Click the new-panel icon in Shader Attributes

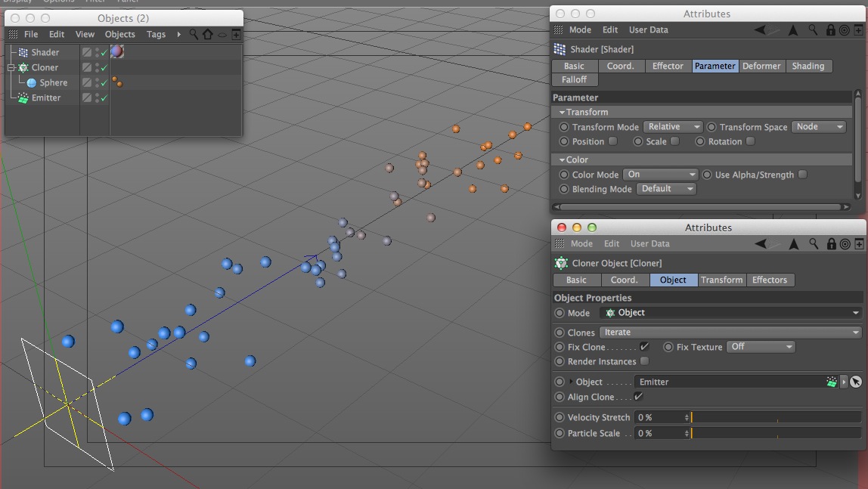tap(859, 30)
